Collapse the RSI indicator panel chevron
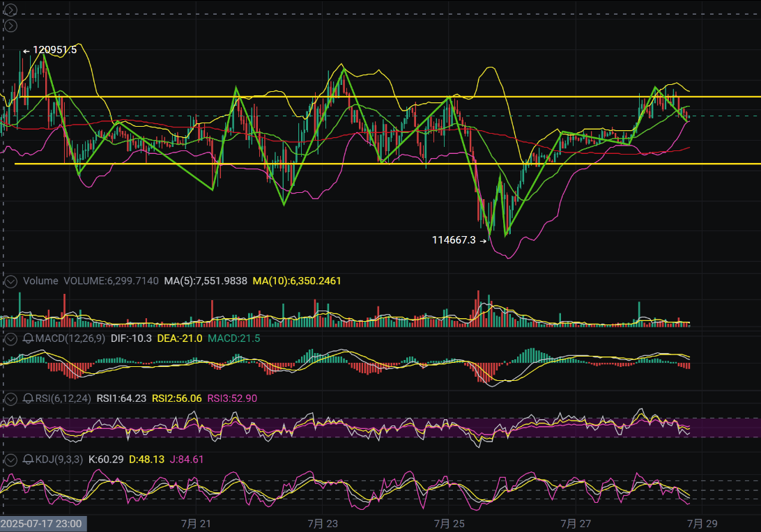Viewport: 761px width, 532px height. point(10,398)
